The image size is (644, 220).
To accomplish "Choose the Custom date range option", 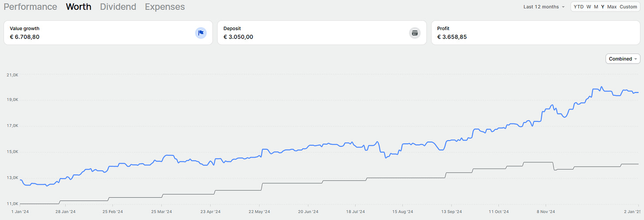I will 629,7.
